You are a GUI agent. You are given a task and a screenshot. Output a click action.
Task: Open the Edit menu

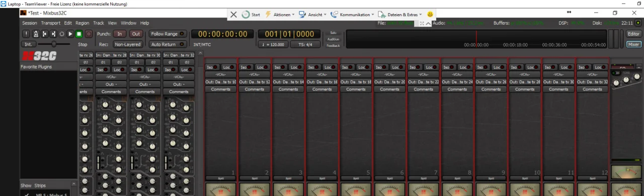click(x=68, y=23)
